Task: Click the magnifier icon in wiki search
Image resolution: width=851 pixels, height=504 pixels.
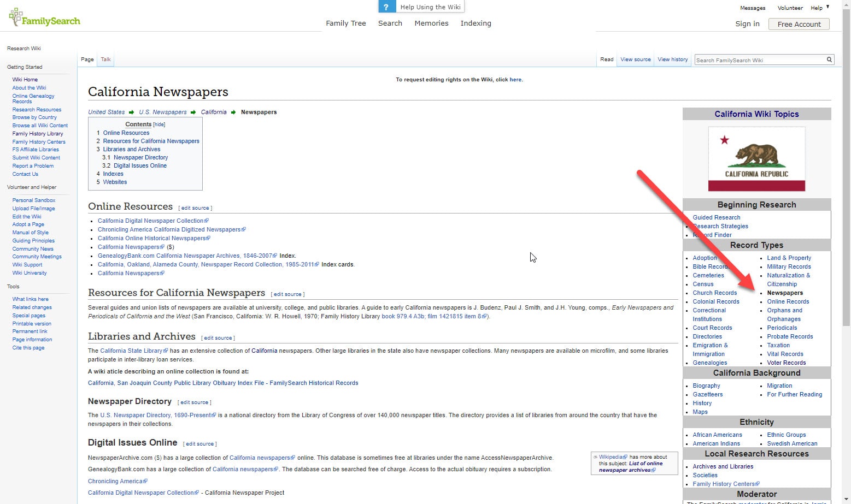Action: (829, 60)
